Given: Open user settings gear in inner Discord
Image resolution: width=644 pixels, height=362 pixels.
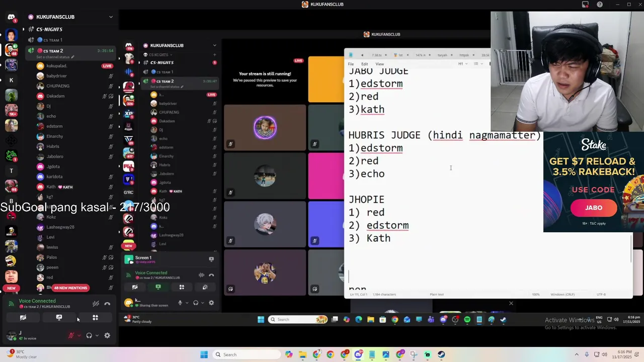Looking at the screenshot, I should [211, 303].
